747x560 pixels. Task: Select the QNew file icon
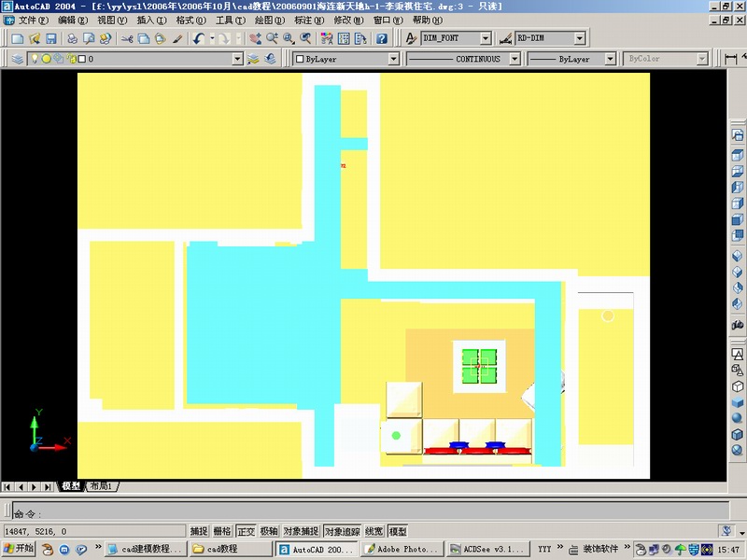[16, 39]
